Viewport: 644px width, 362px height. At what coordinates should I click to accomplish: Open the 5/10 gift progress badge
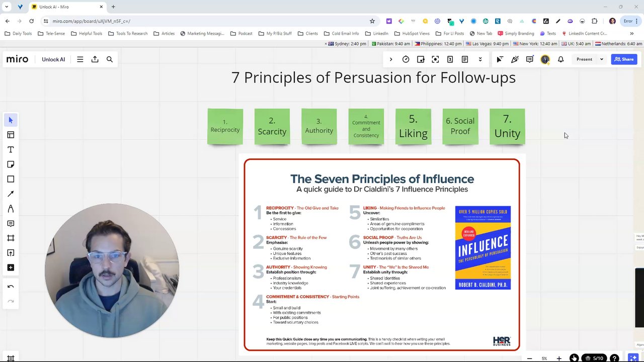click(x=594, y=358)
